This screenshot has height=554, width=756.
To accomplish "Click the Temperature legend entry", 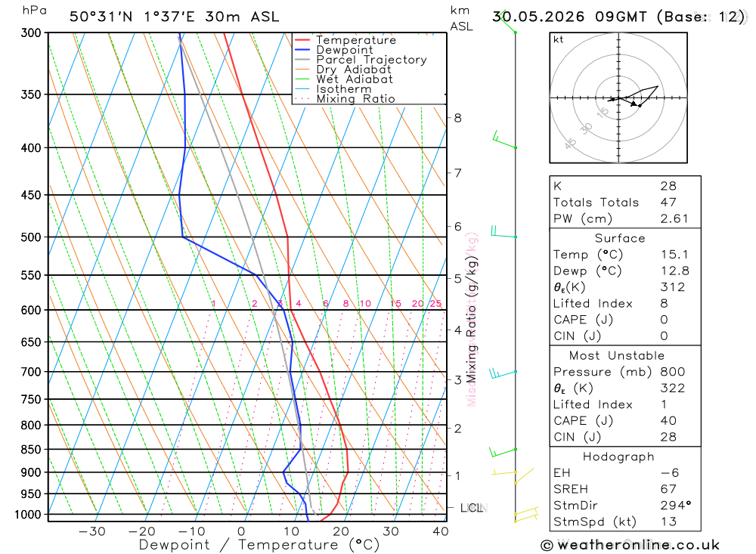I will click(x=356, y=40).
